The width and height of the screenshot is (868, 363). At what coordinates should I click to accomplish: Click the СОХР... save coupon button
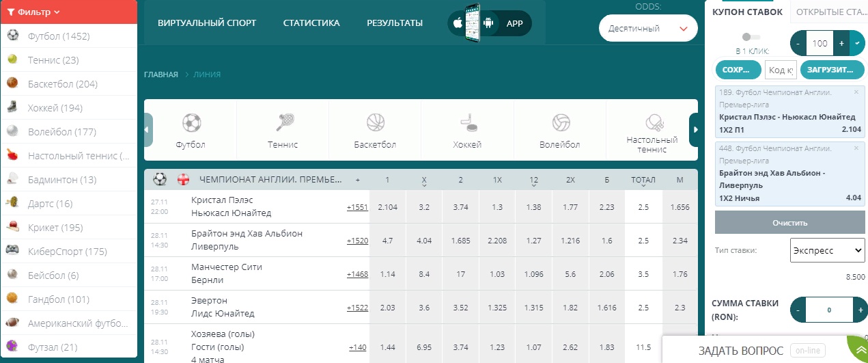tap(738, 70)
